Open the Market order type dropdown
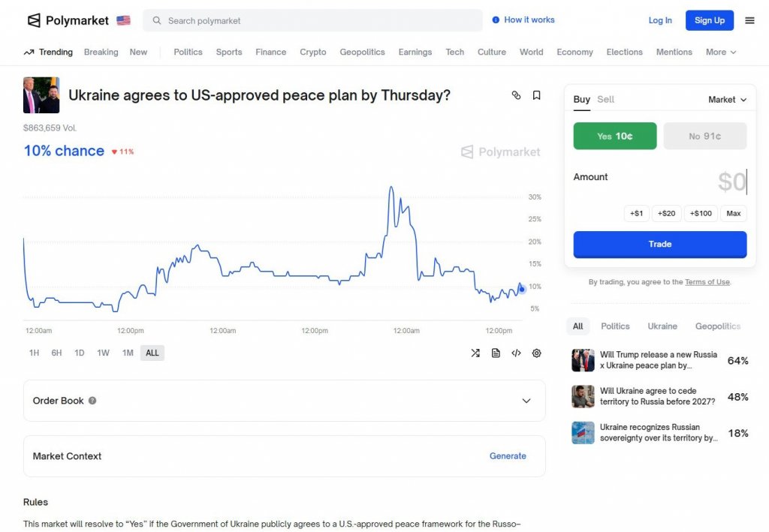 coord(727,99)
